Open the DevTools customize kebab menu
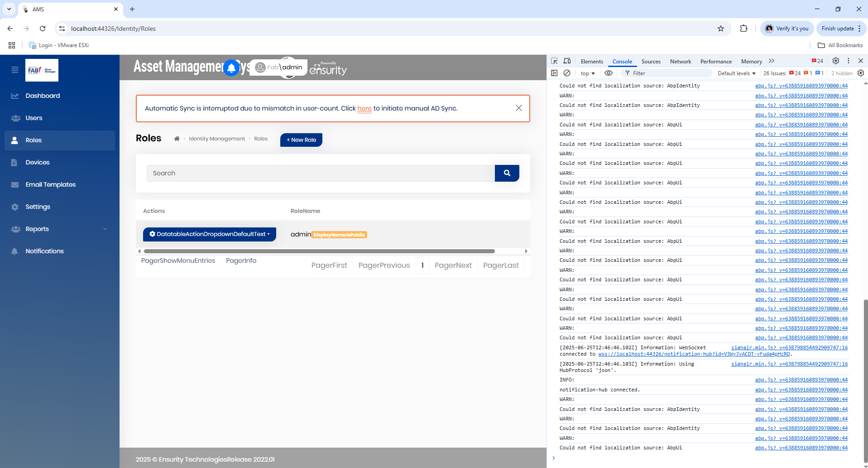This screenshot has height=468, width=868. [849, 61]
